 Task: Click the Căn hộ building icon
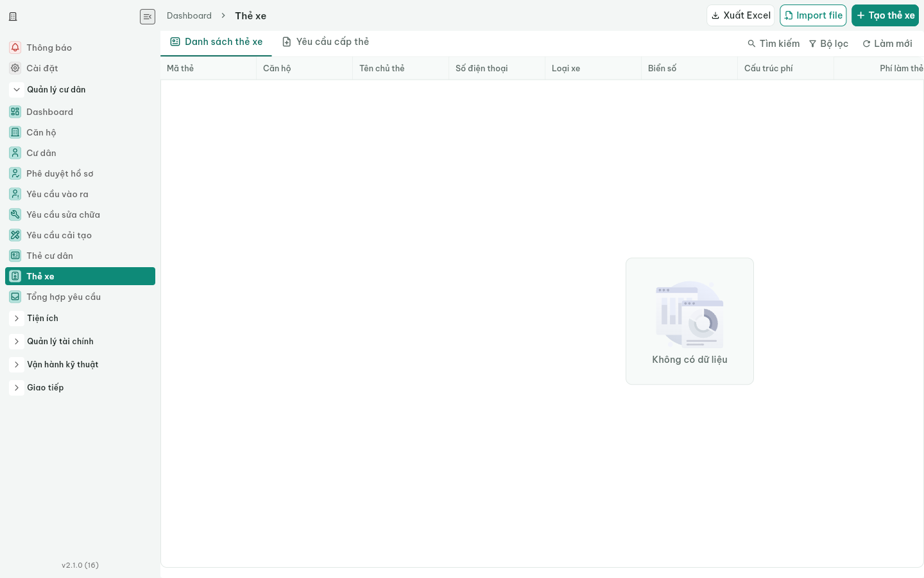[x=15, y=132]
